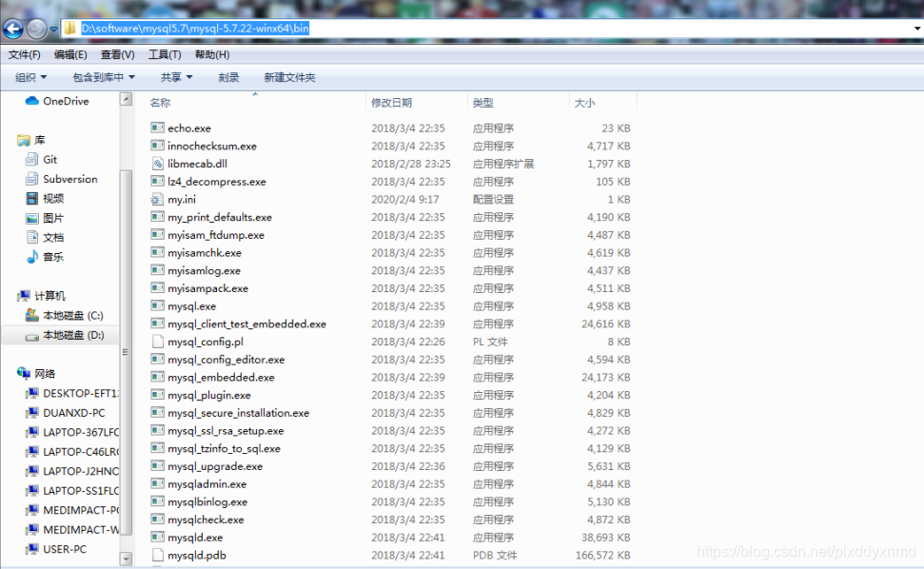The width and height of the screenshot is (924, 569).
Task: Click the 文档 library icon
Action: [31, 237]
